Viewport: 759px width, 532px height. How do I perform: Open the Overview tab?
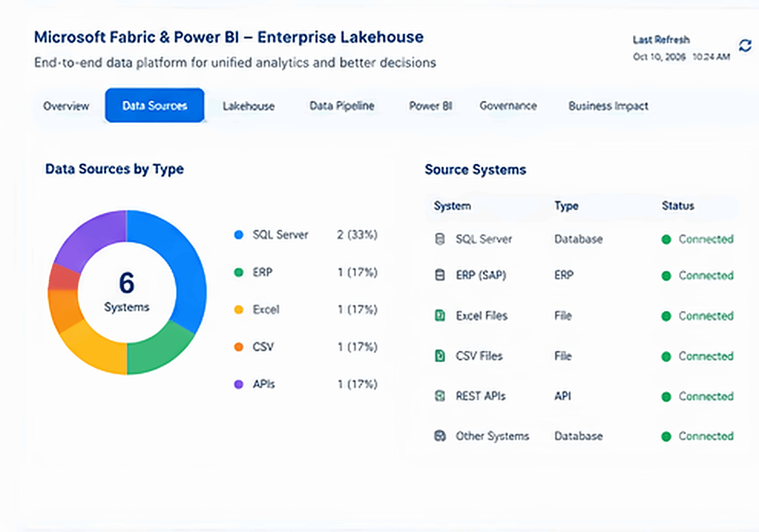[66, 106]
